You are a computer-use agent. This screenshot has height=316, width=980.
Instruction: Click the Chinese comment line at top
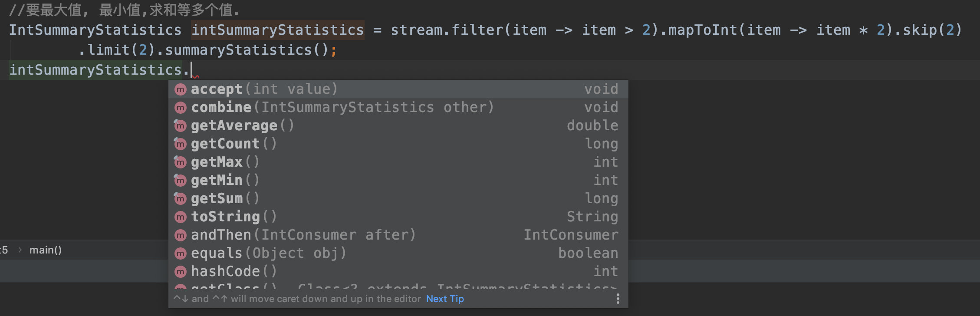124,10
